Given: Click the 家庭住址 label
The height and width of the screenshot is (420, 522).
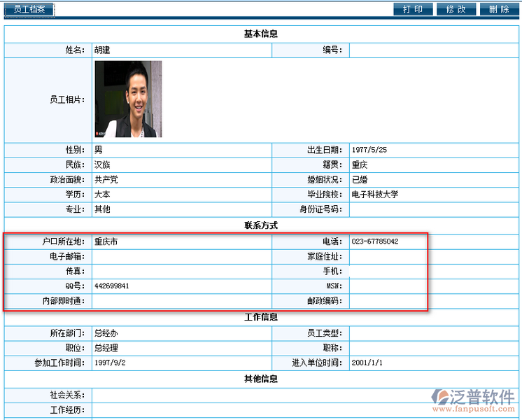Looking at the screenshot, I should [325, 256].
